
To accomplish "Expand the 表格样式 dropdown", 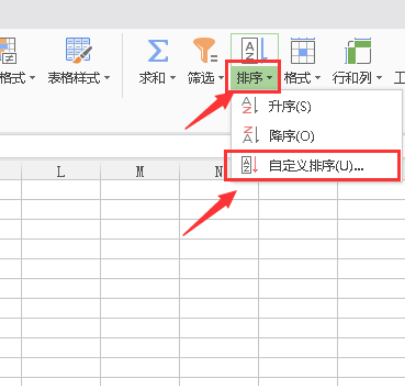I will [x=107, y=78].
